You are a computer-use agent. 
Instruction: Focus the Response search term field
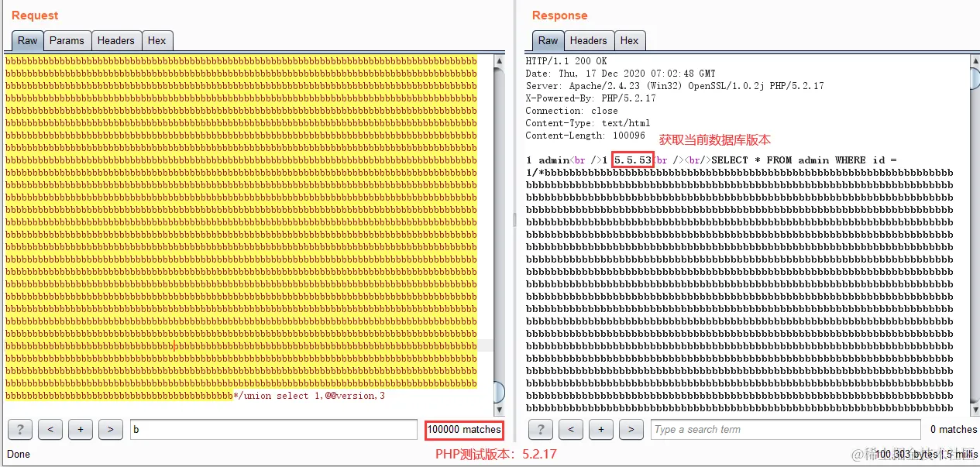point(786,429)
